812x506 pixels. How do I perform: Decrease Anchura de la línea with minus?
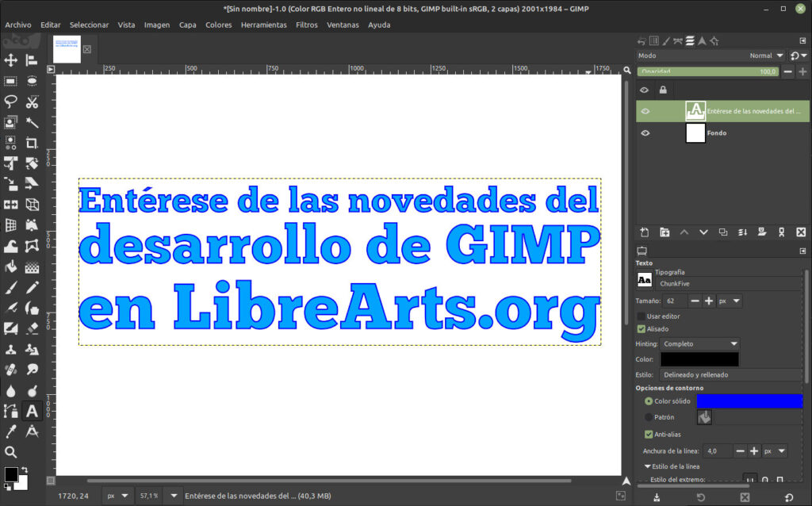(740, 451)
